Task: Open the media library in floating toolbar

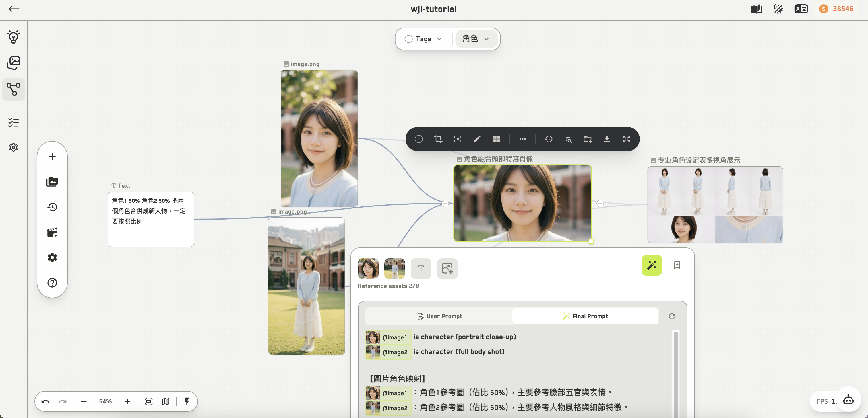Action: coord(52,182)
